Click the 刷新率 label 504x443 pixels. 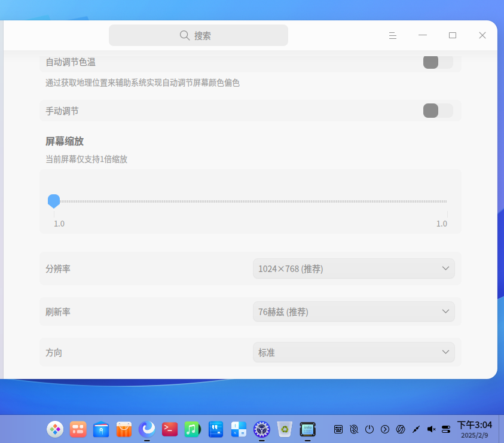click(58, 312)
